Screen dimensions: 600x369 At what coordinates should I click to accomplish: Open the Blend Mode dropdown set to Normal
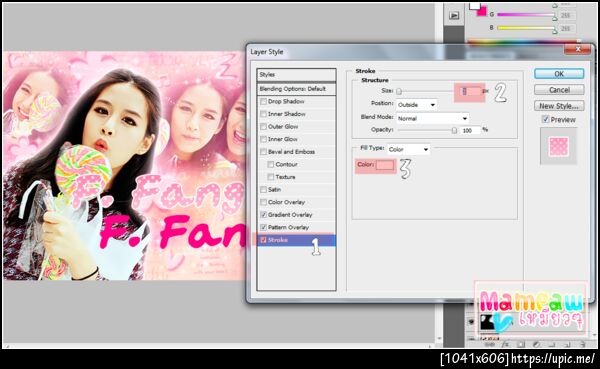coord(432,118)
